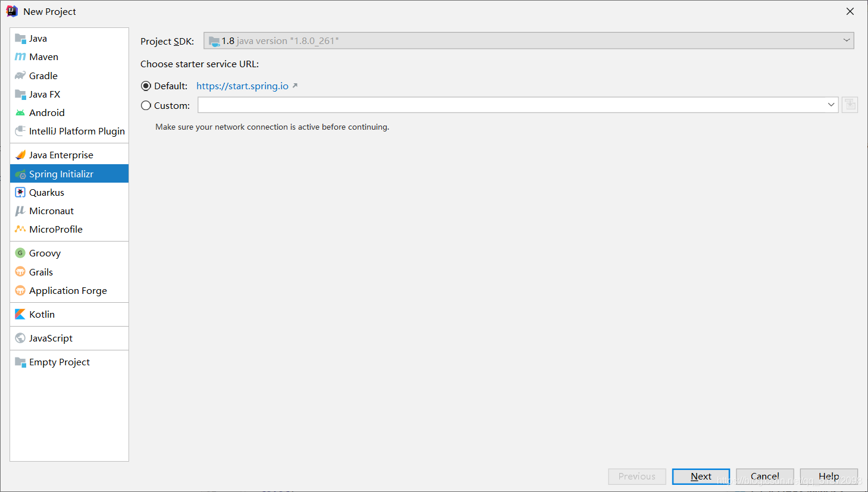Viewport: 868px width, 492px height.
Task: Select MicroProfile in the project list
Action: point(70,229)
